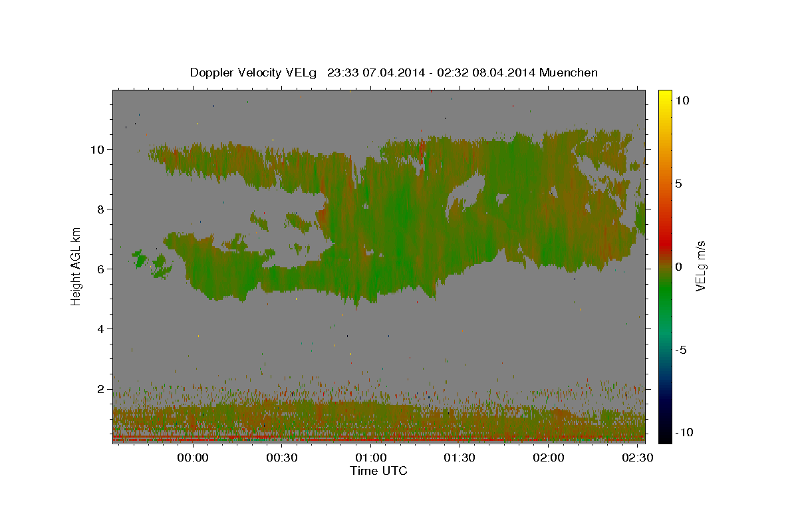The height and width of the screenshot is (532, 798).
Task: Pick the yellow top of the colorbar
Action: [664, 96]
